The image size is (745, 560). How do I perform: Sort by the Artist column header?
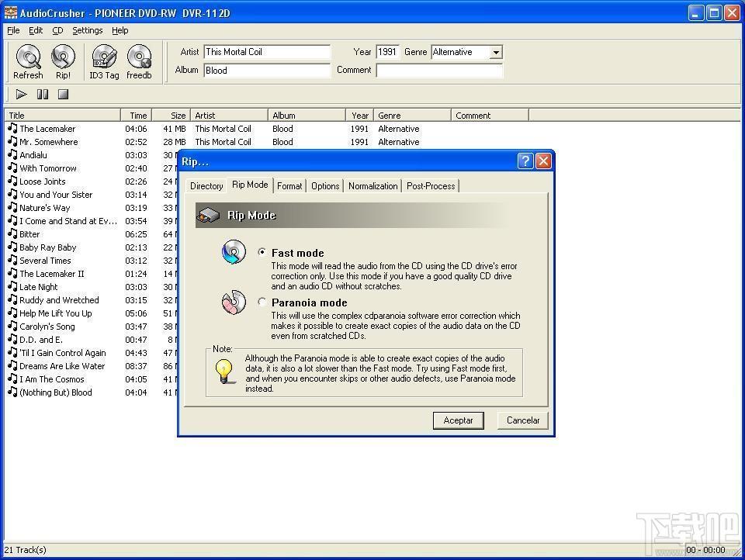(229, 116)
